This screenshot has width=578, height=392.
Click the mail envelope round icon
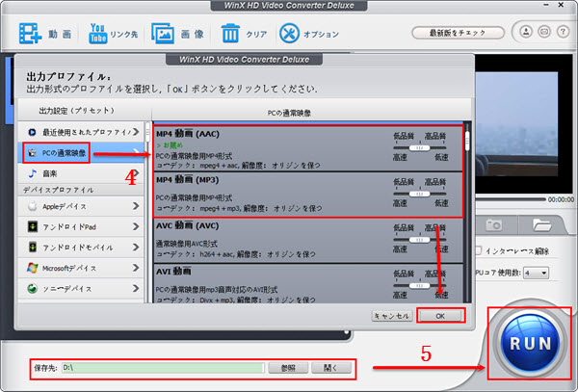(544, 32)
